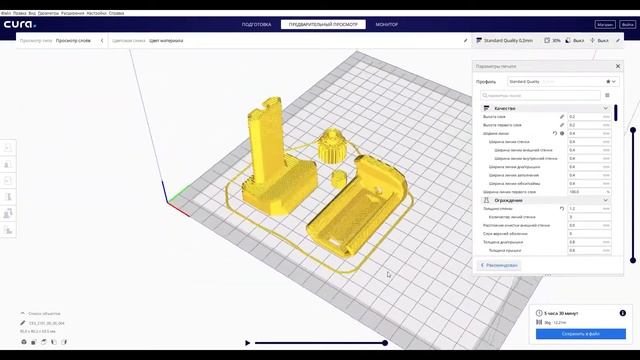Reset the Толщина стенки value

coord(562,209)
